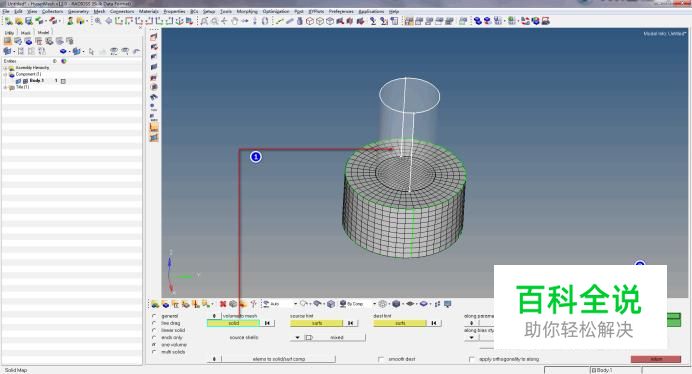Viewport: 692px width, 374px height.
Task: Select the multi solids radio option
Action: coord(154,352)
